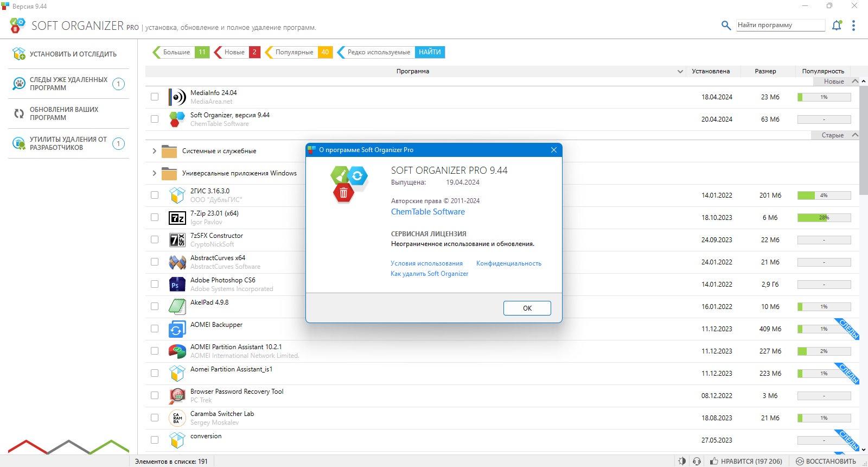Click the search magnifier icon
This screenshot has width=868, height=467.
click(726, 26)
